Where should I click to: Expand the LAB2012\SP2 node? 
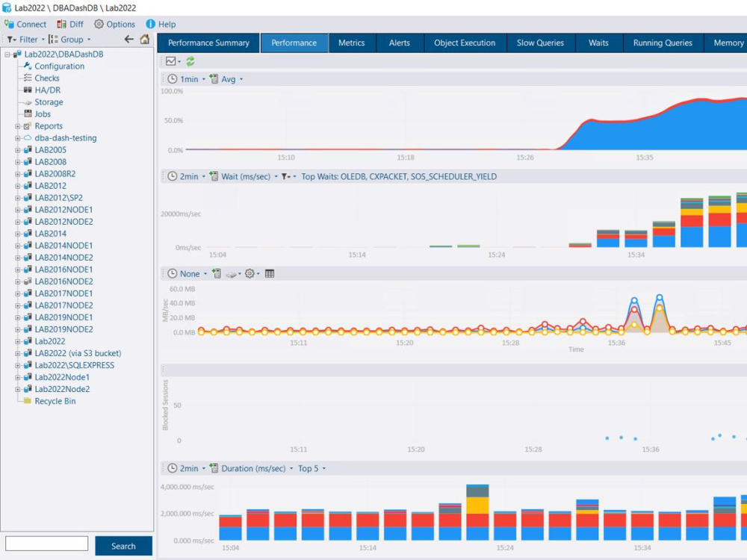tap(17, 198)
